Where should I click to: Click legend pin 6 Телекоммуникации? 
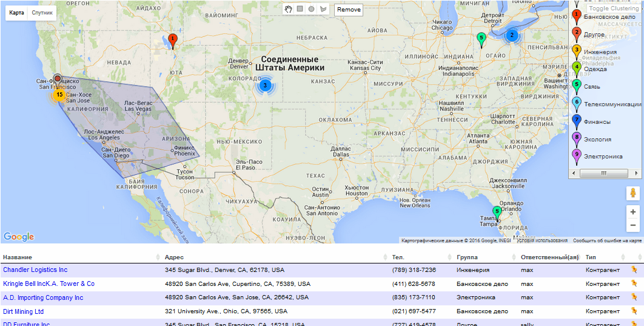(x=577, y=104)
